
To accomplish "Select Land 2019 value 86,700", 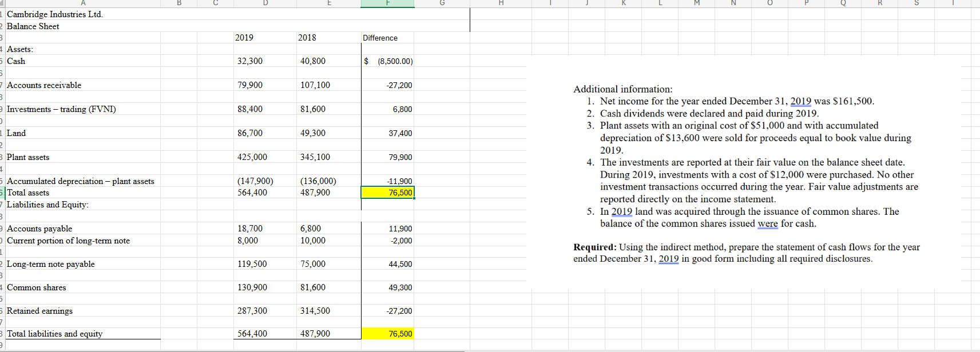I will coord(250,133).
